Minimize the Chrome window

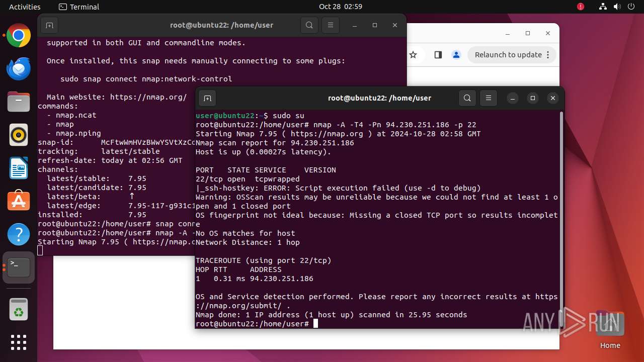click(508, 33)
